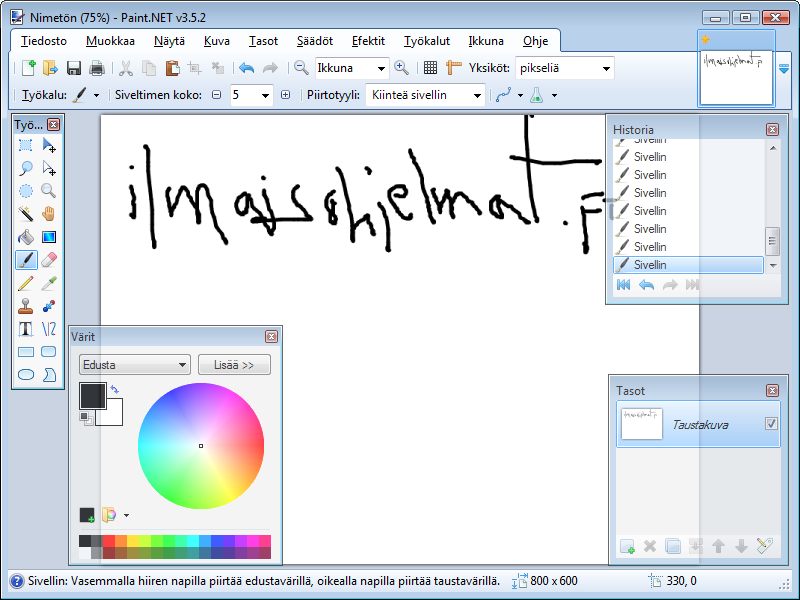Open the Säädöt menu
The height and width of the screenshot is (600, 800).
pyautogui.click(x=315, y=41)
